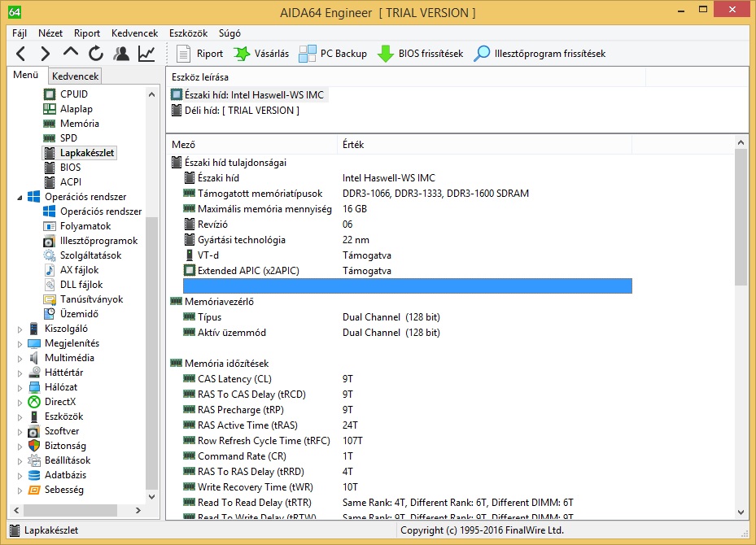Expand the Beállítások tree node
This screenshot has height=545, width=756.
20,460
